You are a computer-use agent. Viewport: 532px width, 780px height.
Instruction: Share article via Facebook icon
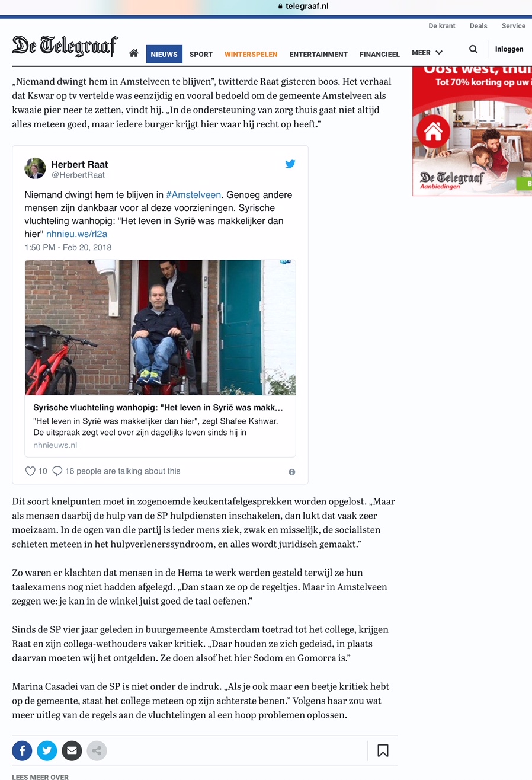pyautogui.click(x=22, y=751)
